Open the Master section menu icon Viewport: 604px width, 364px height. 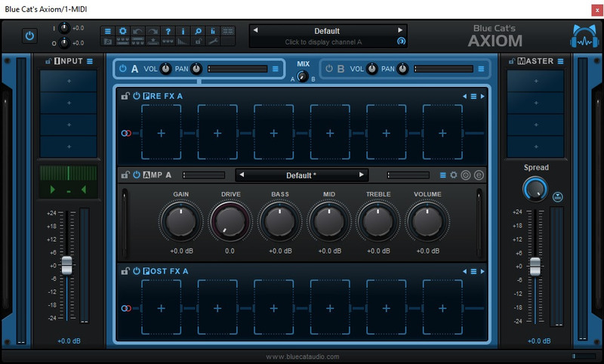[559, 61]
